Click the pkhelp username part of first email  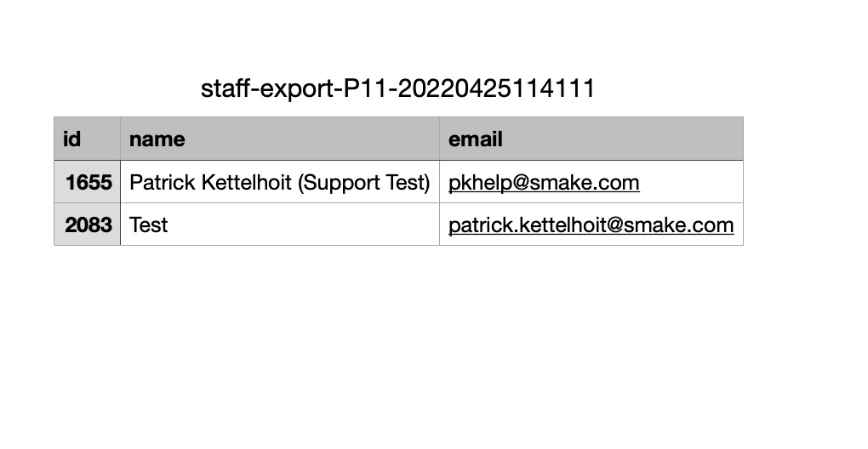[x=480, y=183]
